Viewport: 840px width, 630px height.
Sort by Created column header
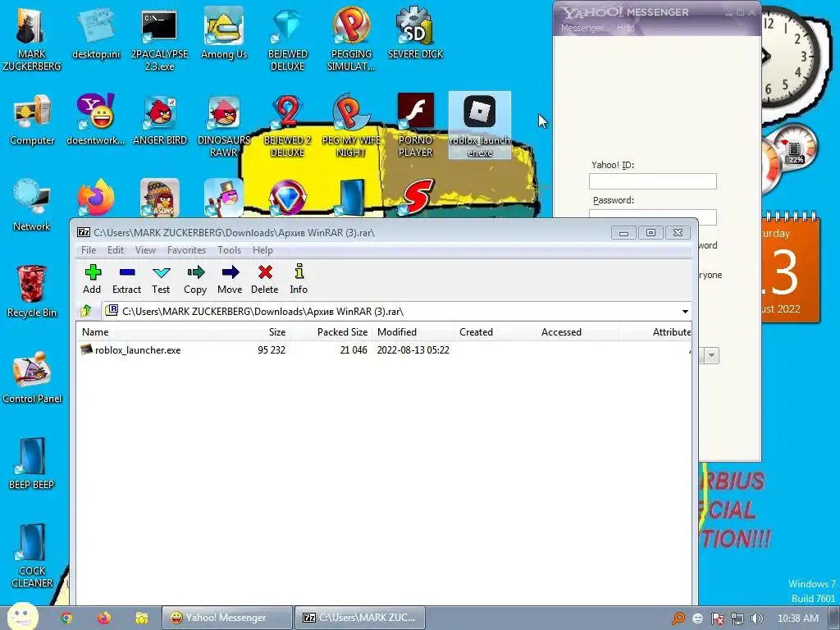(495, 332)
